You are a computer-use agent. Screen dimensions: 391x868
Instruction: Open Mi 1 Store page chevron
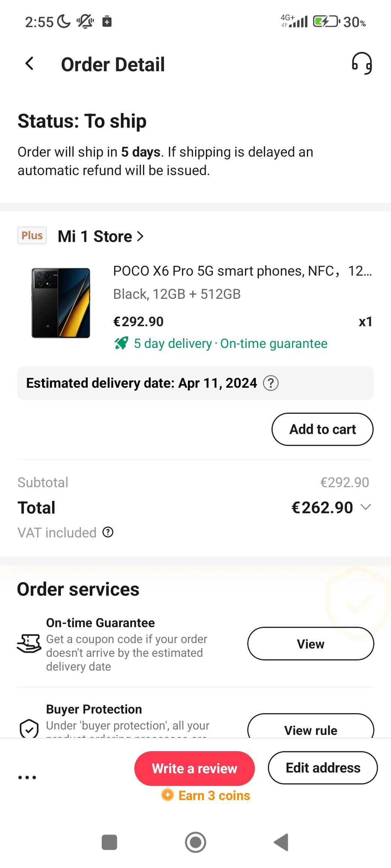point(140,236)
